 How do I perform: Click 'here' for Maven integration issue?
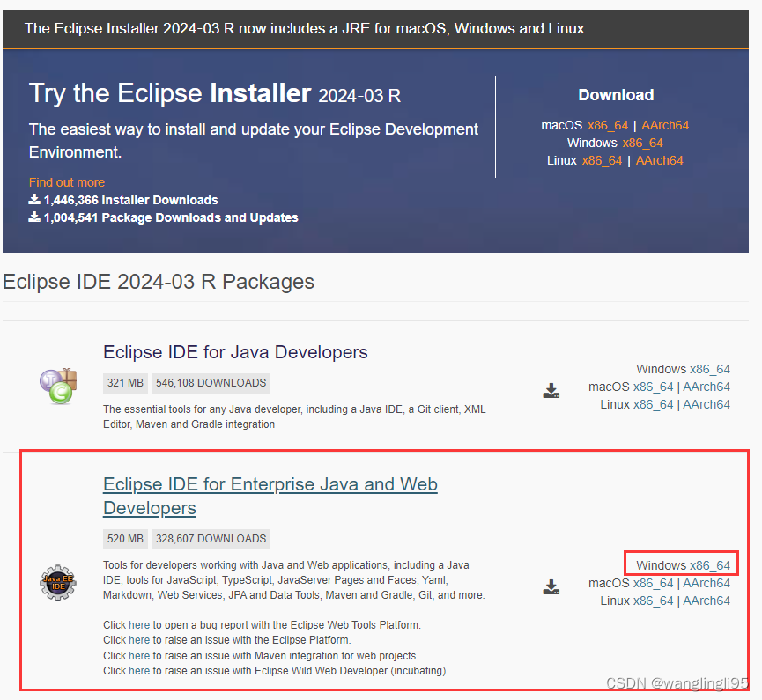coord(139,655)
